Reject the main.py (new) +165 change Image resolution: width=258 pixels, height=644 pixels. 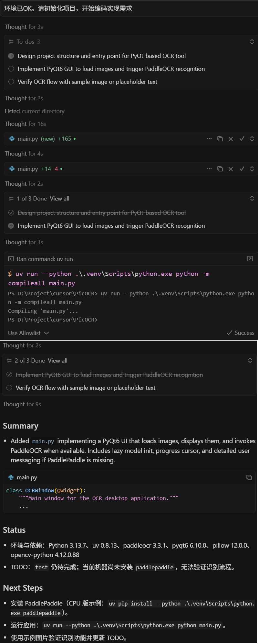click(231, 139)
